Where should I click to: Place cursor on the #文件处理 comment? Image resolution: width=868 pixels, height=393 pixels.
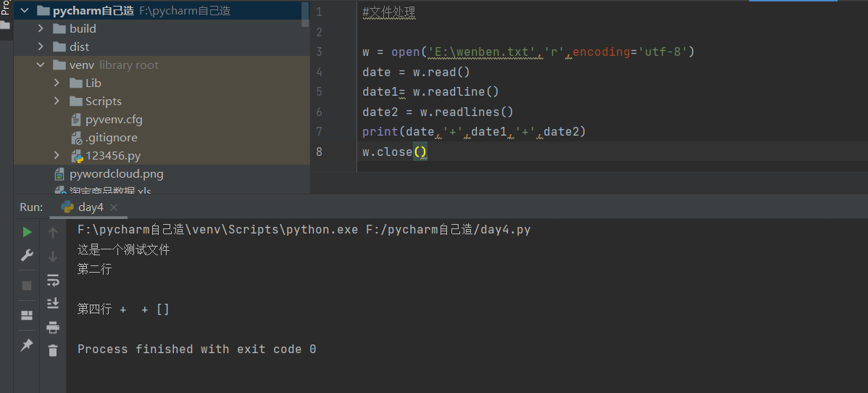[388, 12]
